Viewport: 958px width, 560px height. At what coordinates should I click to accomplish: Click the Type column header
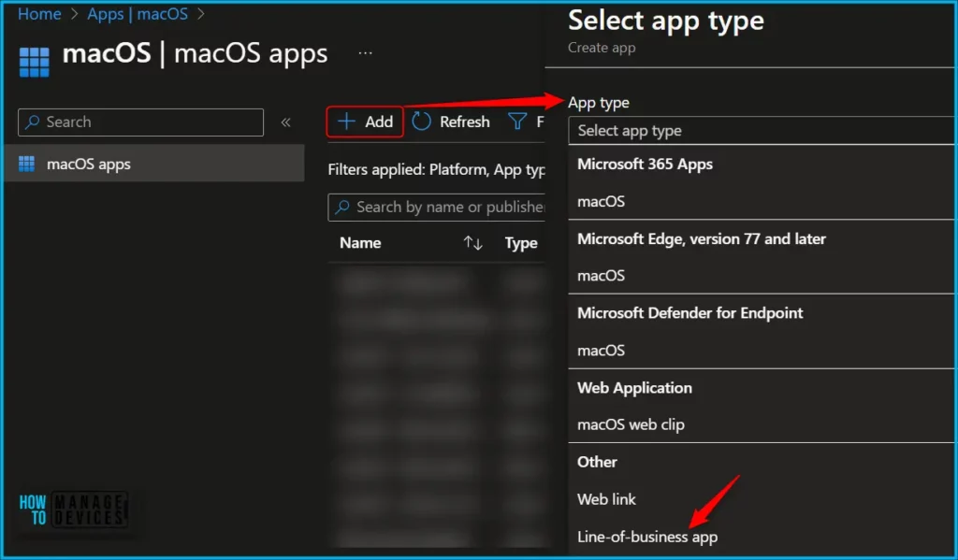(521, 243)
